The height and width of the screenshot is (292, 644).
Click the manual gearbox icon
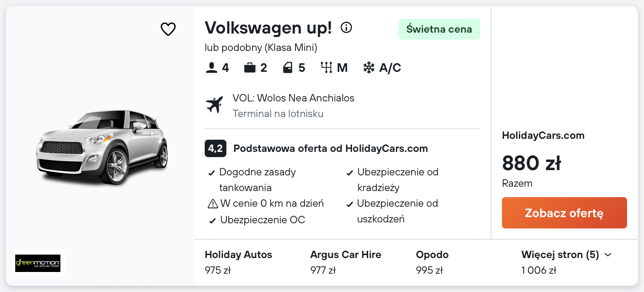(x=326, y=68)
